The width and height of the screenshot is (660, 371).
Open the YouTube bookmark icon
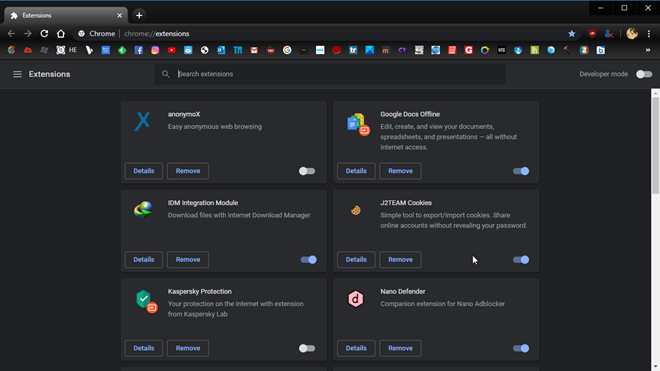(x=171, y=50)
